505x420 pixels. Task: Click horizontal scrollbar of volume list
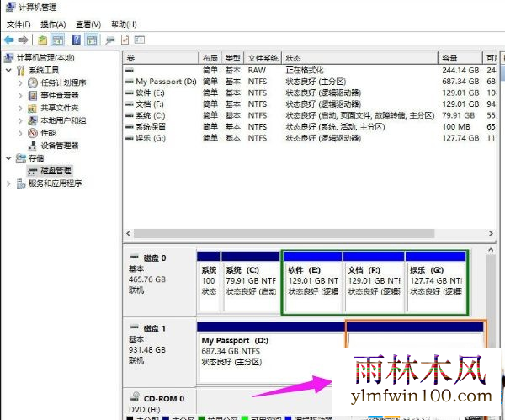point(284,233)
